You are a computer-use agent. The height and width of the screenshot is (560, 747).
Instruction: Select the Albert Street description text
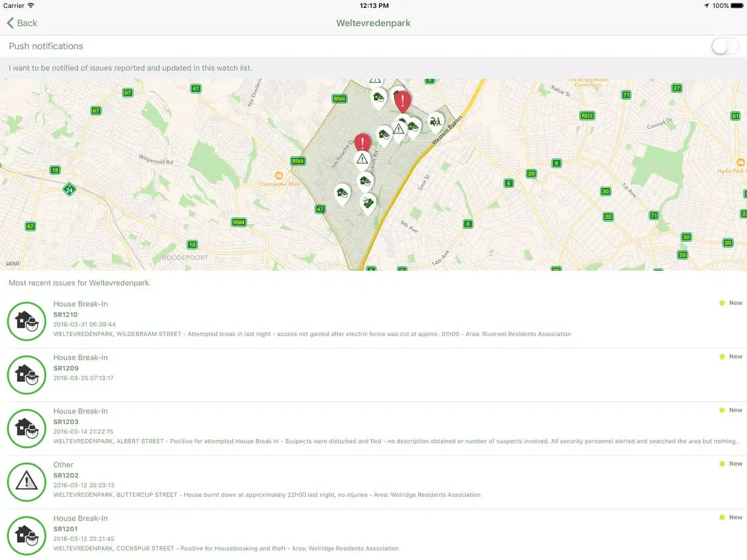point(397,442)
